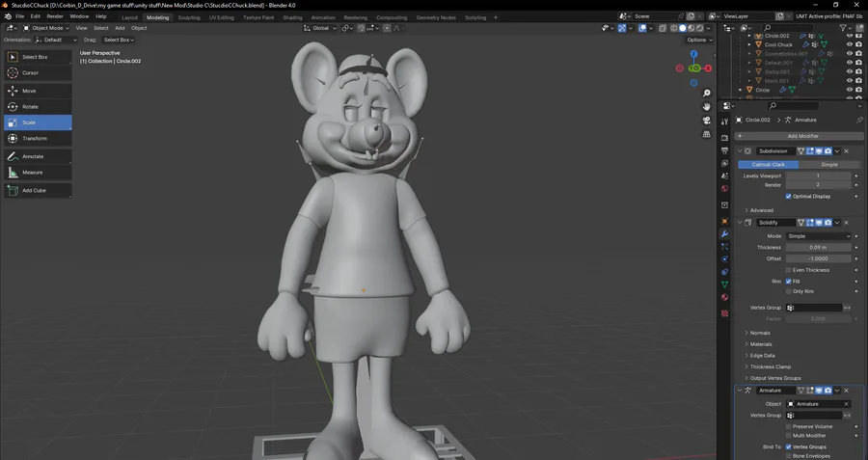
Task: Open the Global transform orientation dropdown
Action: [320, 28]
